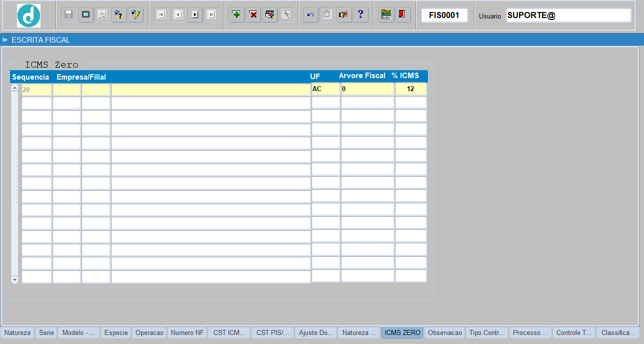Click the FIS0001 program code field
The height and width of the screenshot is (344, 644).
444,16
